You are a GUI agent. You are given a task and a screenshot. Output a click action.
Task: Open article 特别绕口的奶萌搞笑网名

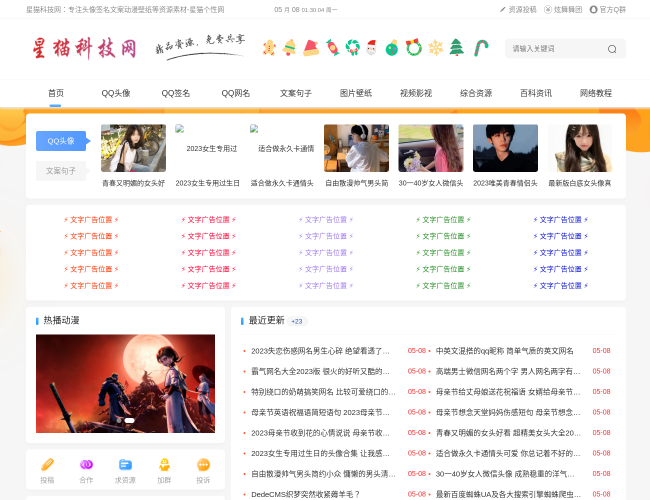(323, 392)
